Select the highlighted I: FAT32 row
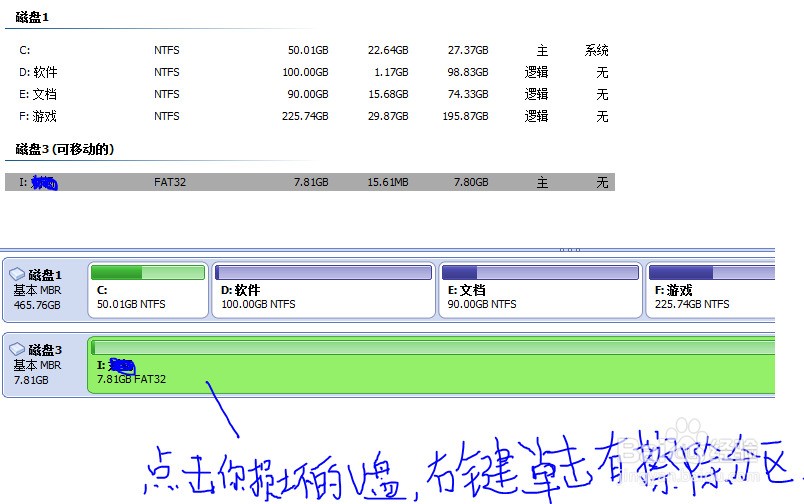The width and height of the screenshot is (804, 504). (x=310, y=182)
